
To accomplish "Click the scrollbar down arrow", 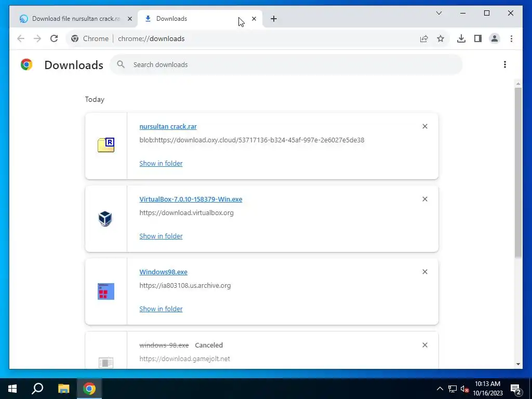I will [x=518, y=364].
